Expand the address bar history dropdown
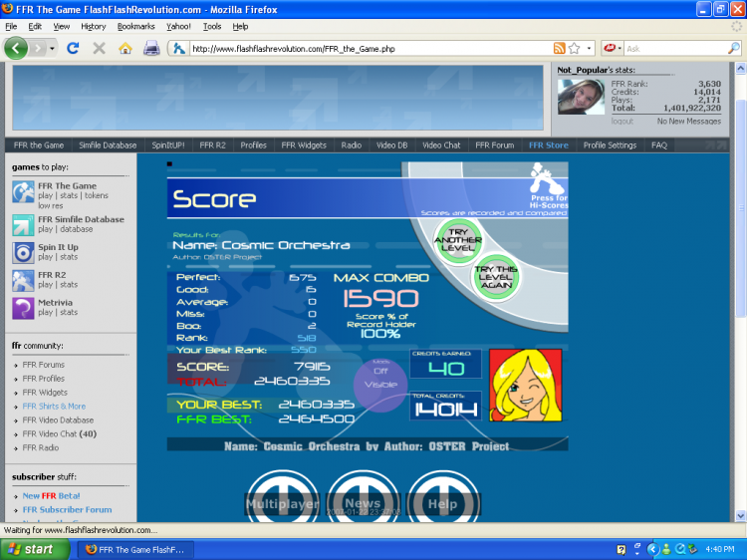747x560 pixels. (590, 48)
